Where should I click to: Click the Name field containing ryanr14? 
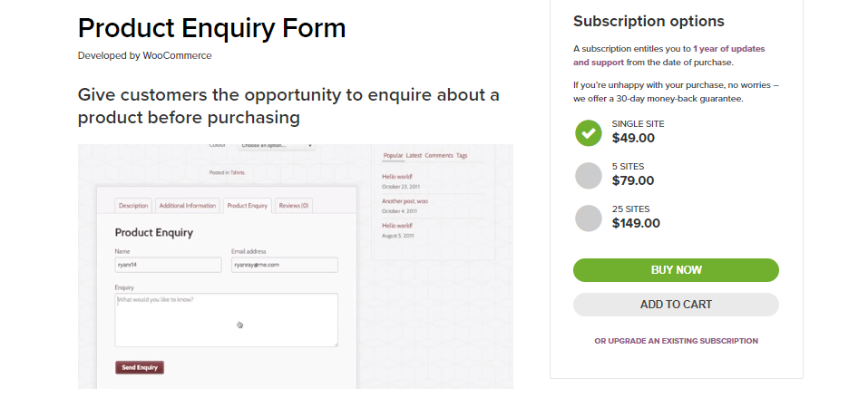click(x=168, y=265)
